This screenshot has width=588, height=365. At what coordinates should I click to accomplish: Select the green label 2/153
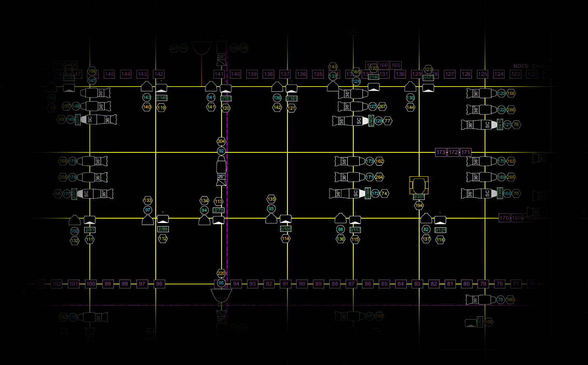point(226,99)
